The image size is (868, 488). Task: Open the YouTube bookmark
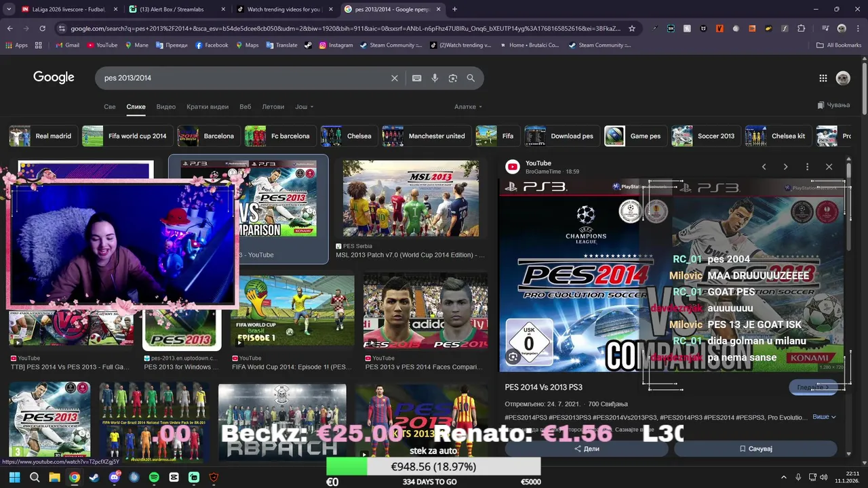[x=102, y=45]
